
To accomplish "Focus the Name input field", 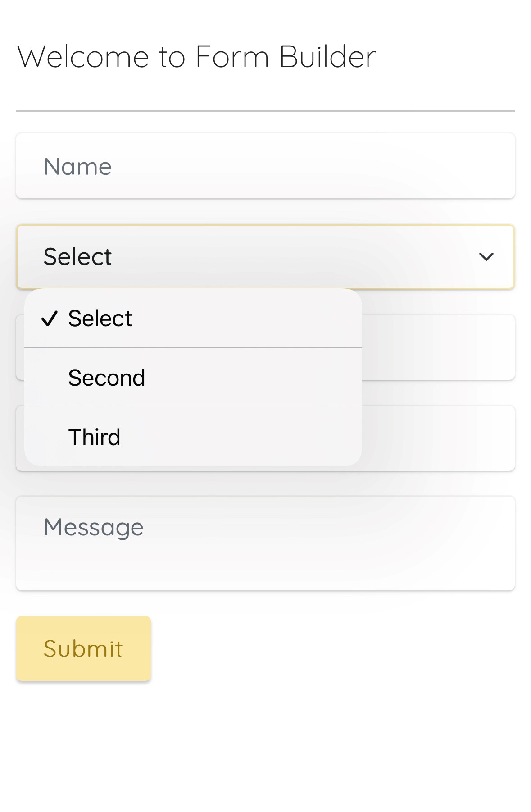I will 265,166.
